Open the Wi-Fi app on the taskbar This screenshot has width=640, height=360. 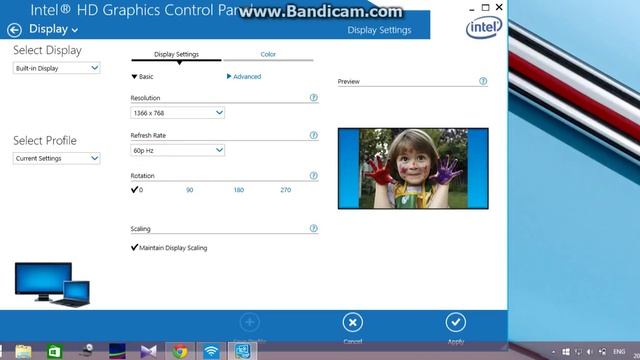pos(211,351)
